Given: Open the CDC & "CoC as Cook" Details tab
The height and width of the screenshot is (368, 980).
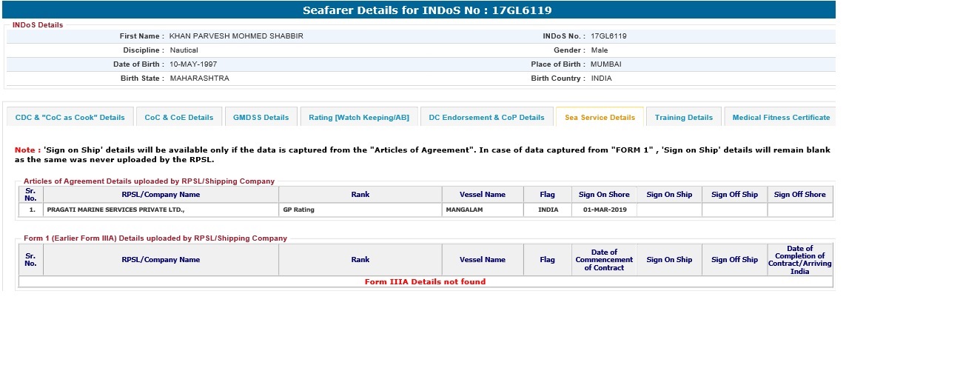Looking at the screenshot, I should click(70, 118).
